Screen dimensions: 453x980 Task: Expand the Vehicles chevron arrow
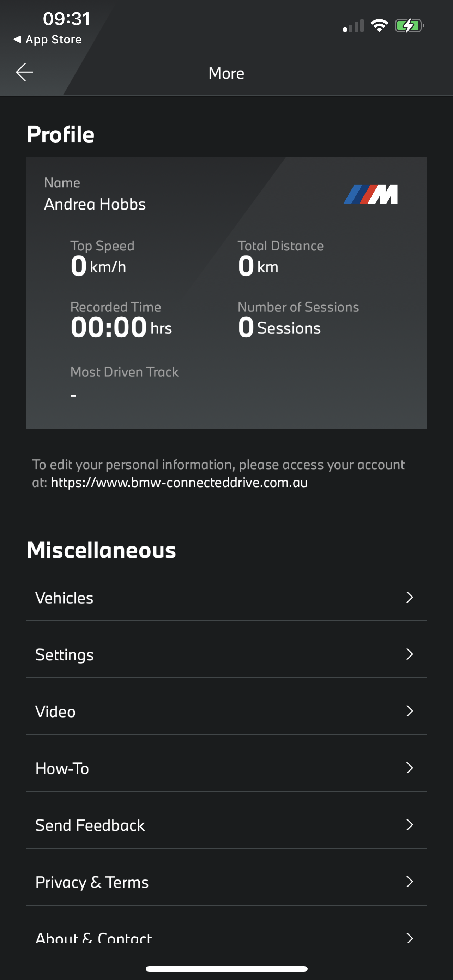(x=409, y=597)
